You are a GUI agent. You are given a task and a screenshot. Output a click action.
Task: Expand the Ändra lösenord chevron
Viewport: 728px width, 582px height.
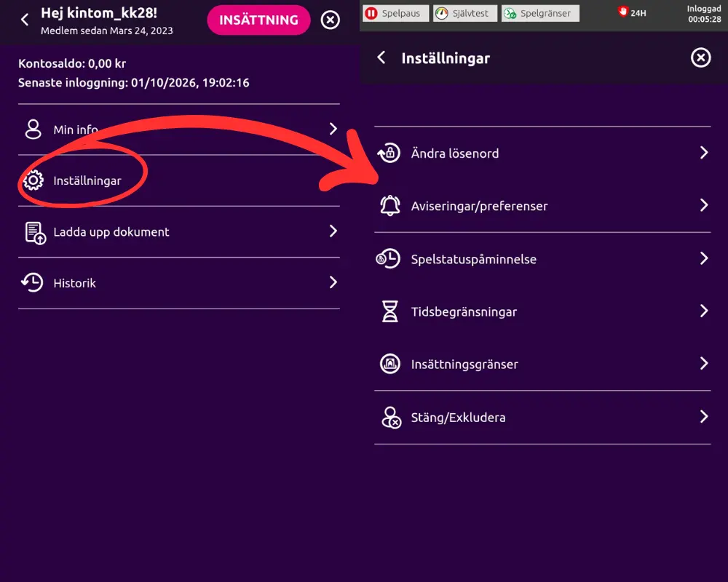(x=704, y=153)
